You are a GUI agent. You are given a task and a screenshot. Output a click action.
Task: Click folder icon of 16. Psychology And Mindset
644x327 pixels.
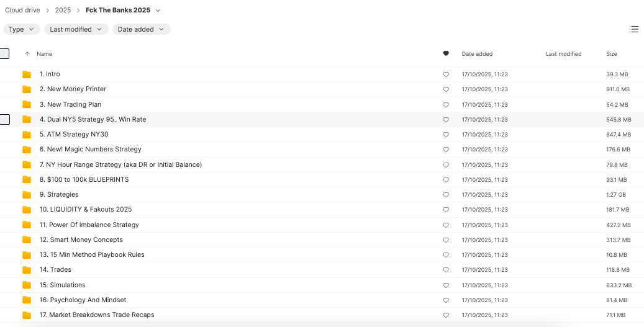pos(27,300)
